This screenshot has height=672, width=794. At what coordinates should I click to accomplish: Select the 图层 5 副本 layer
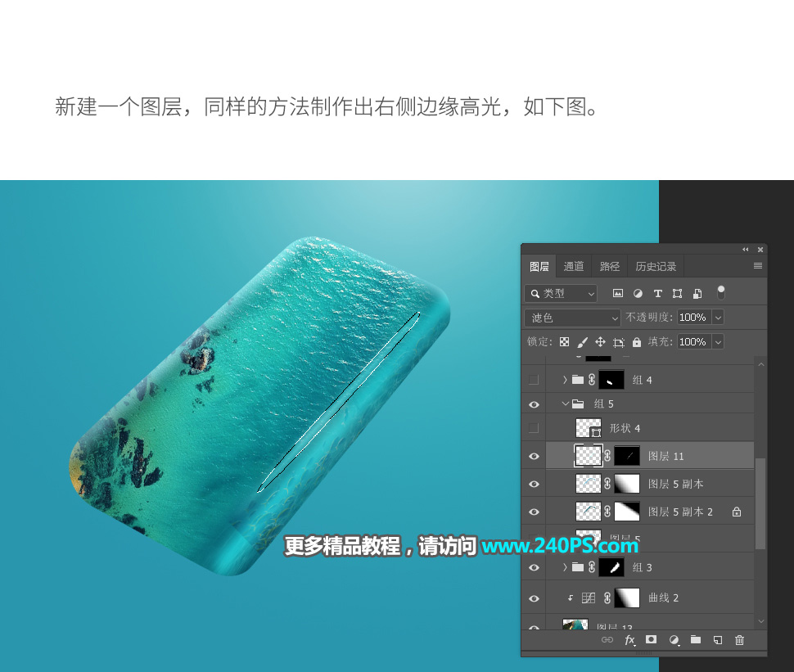click(675, 484)
